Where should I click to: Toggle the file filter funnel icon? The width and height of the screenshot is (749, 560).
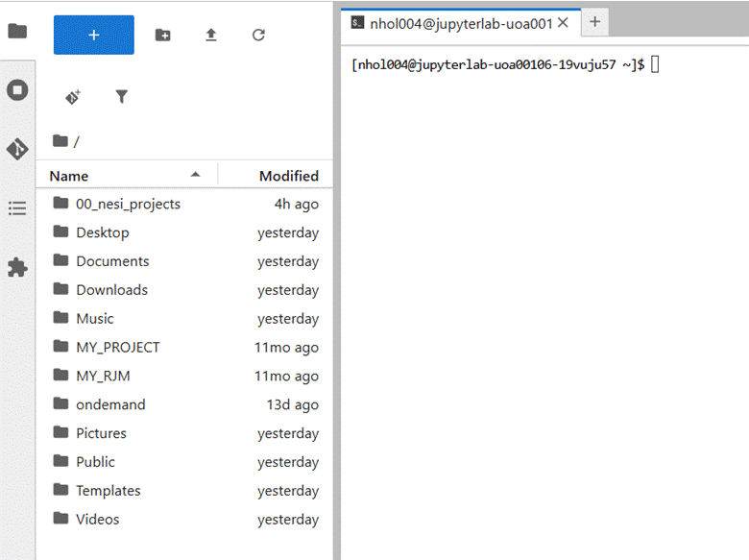pos(121,97)
